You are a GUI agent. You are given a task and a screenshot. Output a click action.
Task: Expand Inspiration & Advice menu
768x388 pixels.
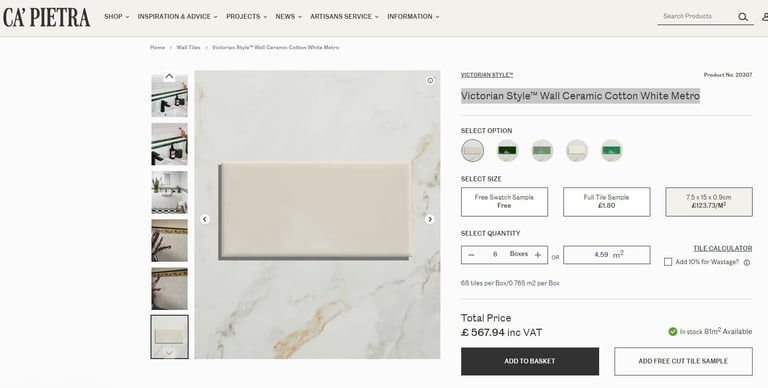pyautogui.click(x=177, y=17)
